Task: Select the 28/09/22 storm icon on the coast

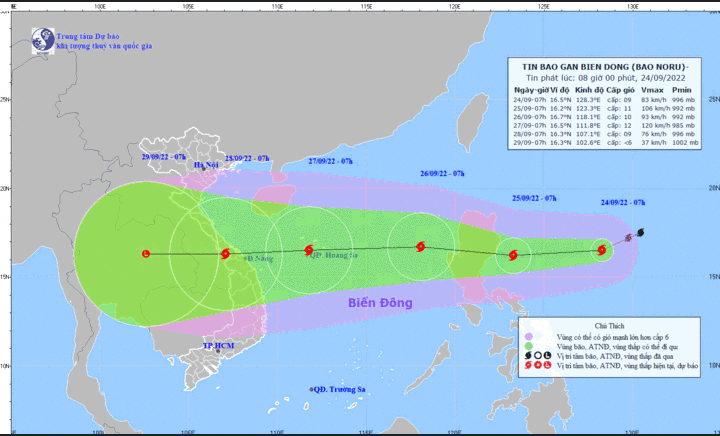Action: [225, 253]
